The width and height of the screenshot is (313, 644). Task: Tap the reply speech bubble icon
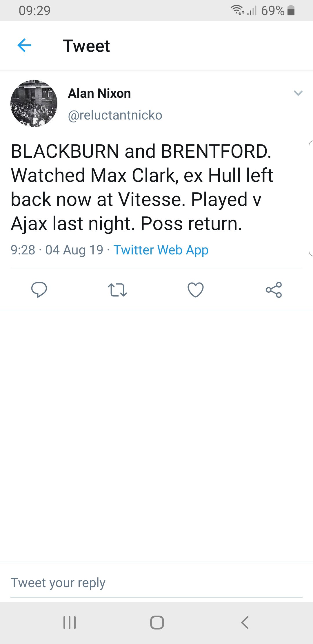(x=39, y=290)
